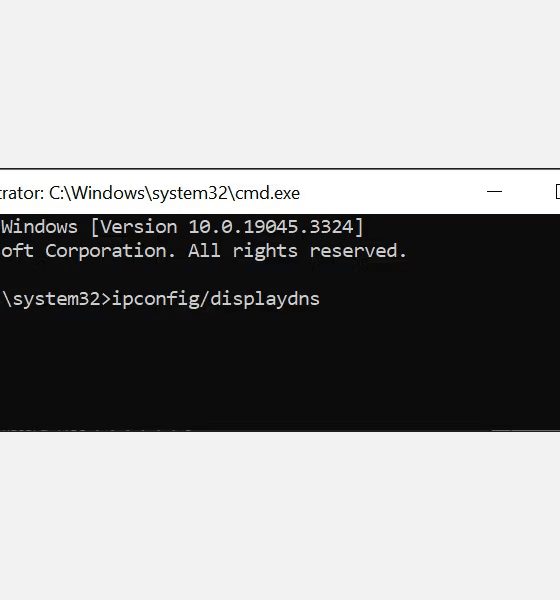Click the gray background above the window
Image resolution: width=560 pixels, height=600 pixels.
coord(280,83)
